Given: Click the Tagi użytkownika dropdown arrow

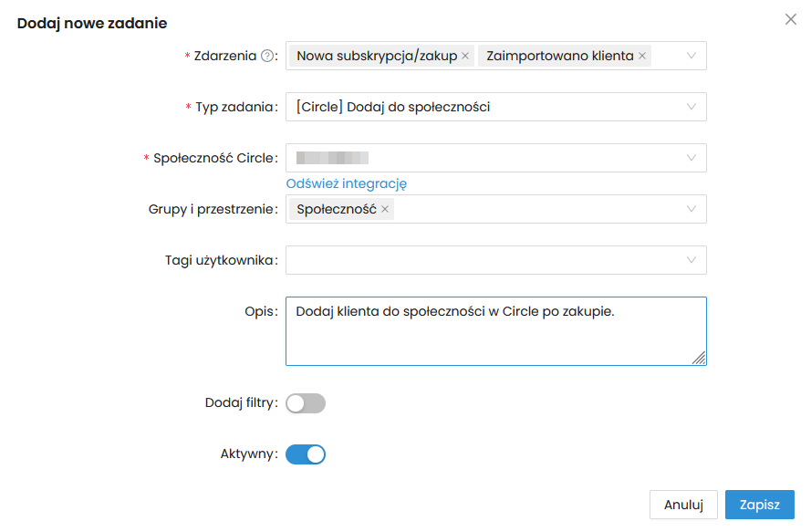Looking at the screenshot, I should [x=691, y=260].
